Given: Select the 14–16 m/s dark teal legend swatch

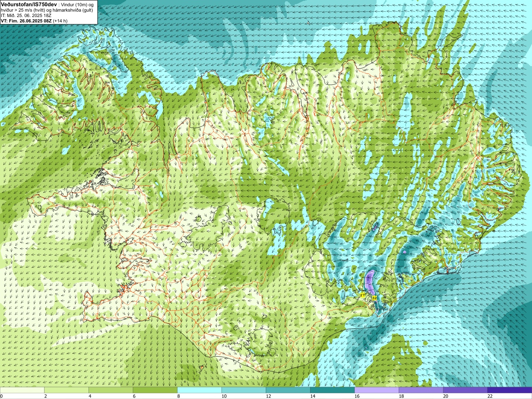Looking at the screenshot, I should point(332,390).
